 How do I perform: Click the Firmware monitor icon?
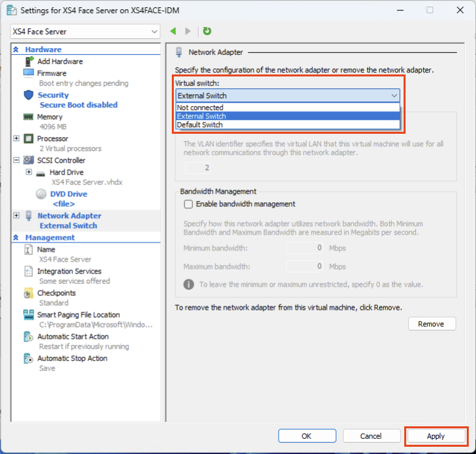coord(28,73)
